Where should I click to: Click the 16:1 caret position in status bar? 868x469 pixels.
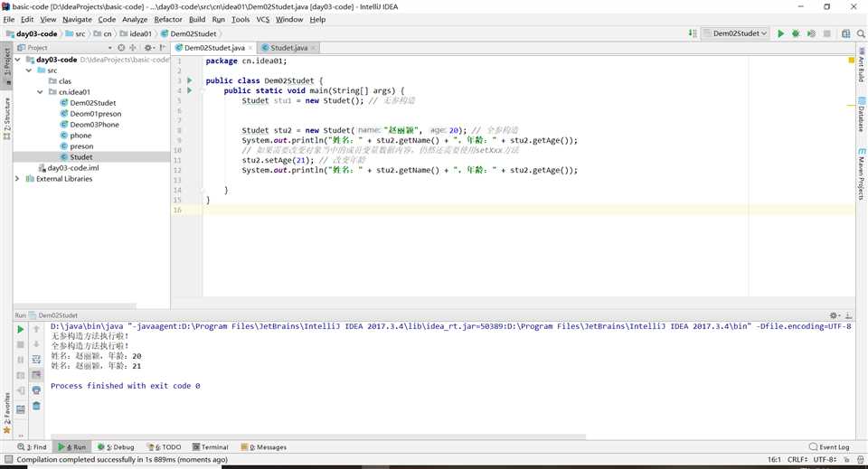(x=774, y=460)
